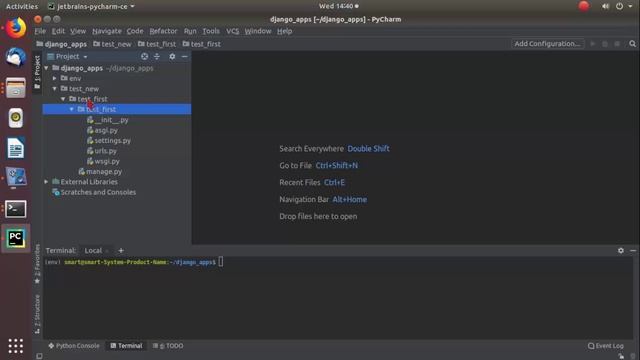The width and height of the screenshot is (640, 360).
Task: Open the Navigate menu
Action: pyautogui.click(x=107, y=31)
